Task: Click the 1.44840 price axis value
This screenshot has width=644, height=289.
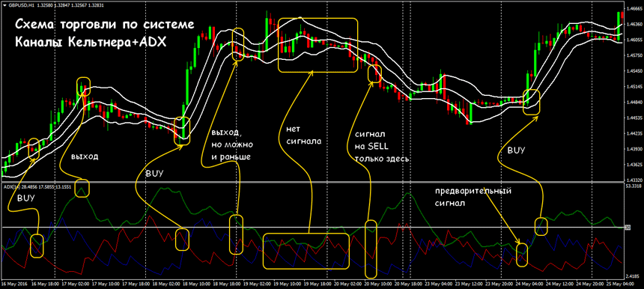Action: tap(634, 103)
